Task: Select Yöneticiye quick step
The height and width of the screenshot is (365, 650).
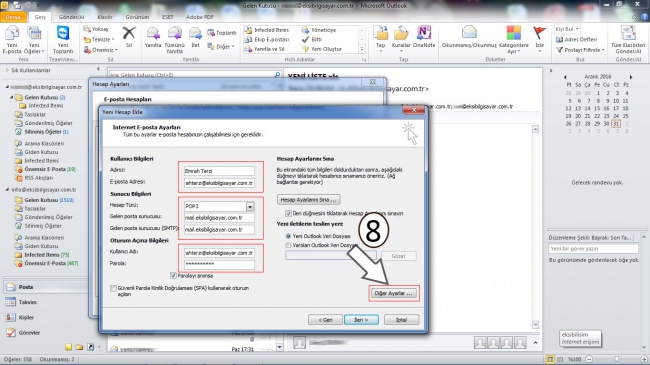Action: 318,30
